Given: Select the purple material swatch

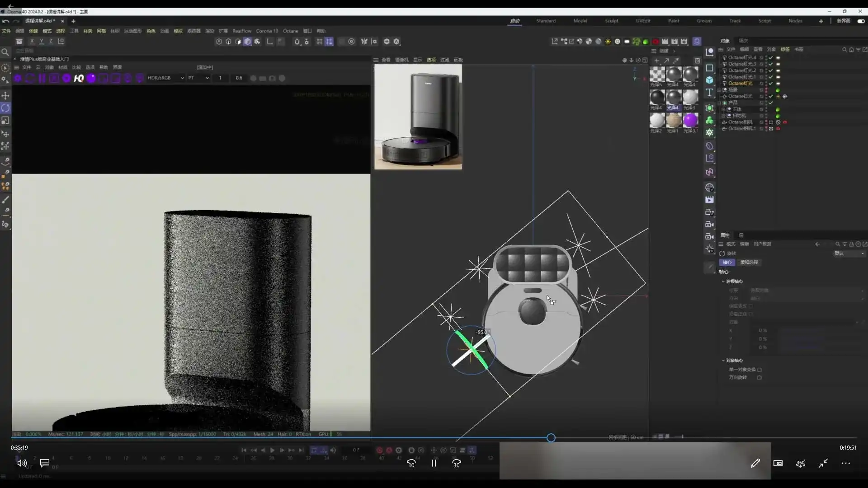Looking at the screenshot, I should 690,120.
